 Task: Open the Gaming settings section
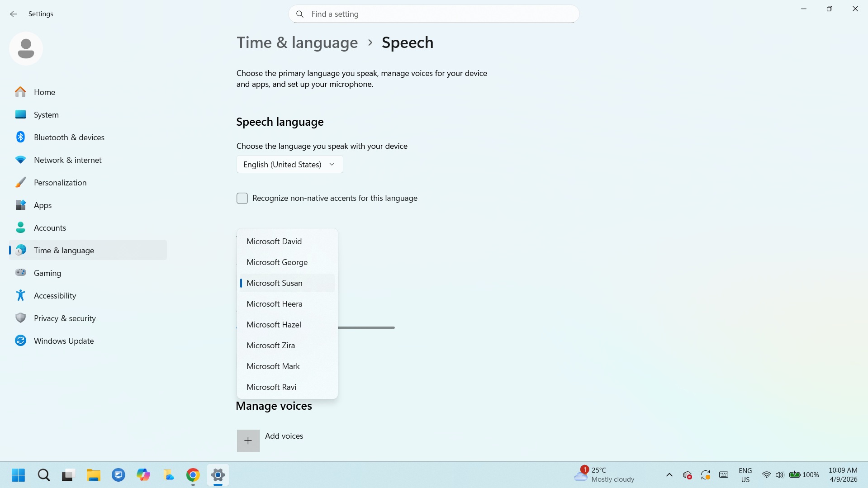[x=47, y=273]
